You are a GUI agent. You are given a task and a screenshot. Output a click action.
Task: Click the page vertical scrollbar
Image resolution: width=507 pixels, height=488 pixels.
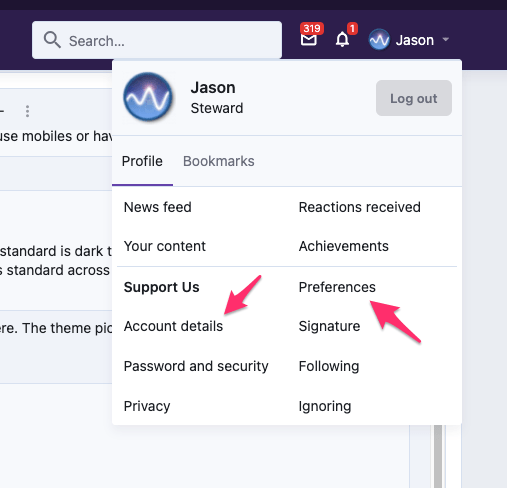tap(438, 456)
